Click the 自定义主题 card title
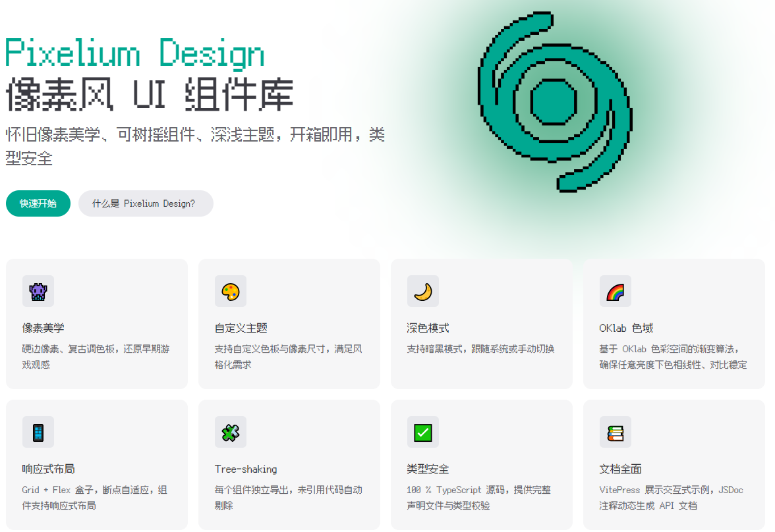This screenshot has width=775, height=532. coord(241,328)
